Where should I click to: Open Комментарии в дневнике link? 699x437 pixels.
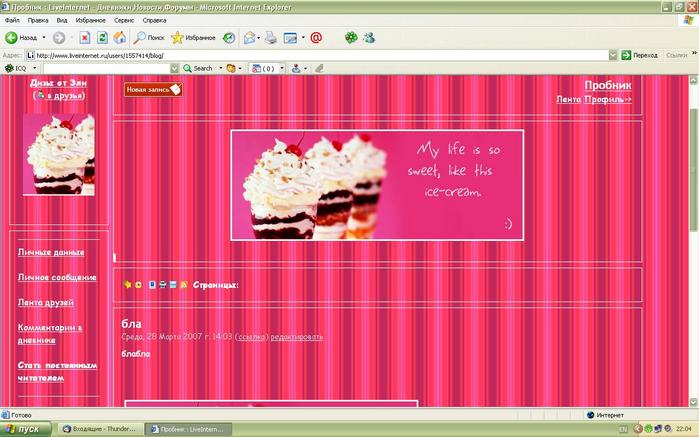coord(50,334)
